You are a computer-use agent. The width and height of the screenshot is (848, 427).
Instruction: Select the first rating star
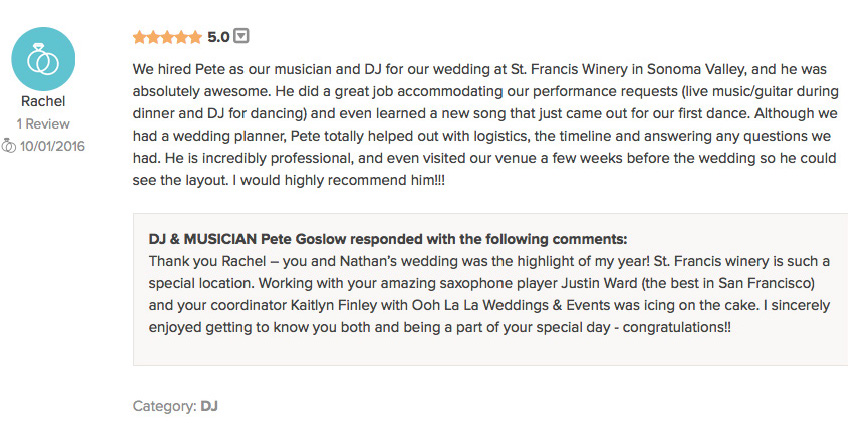(x=140, y=37)
